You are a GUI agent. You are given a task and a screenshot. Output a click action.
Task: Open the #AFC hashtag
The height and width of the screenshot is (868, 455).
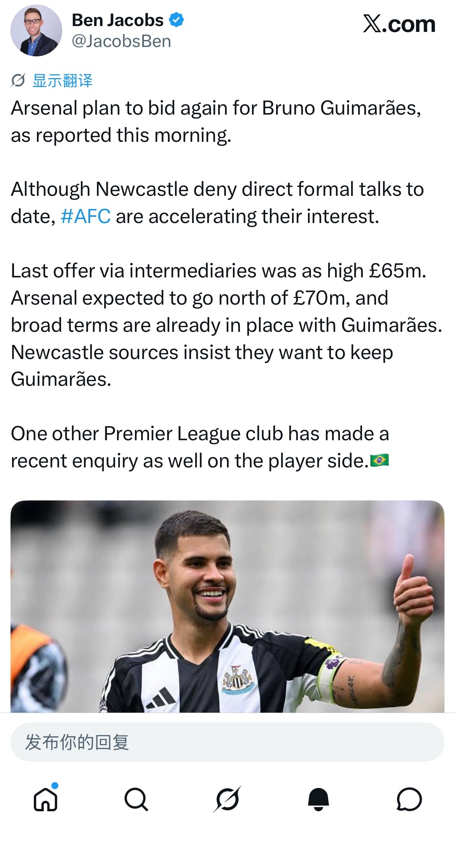86,216
